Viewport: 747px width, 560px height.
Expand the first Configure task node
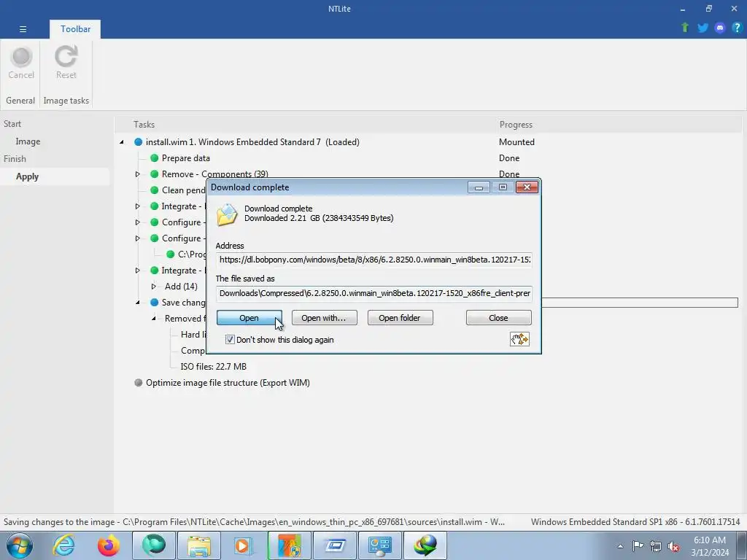click(138, 222)
